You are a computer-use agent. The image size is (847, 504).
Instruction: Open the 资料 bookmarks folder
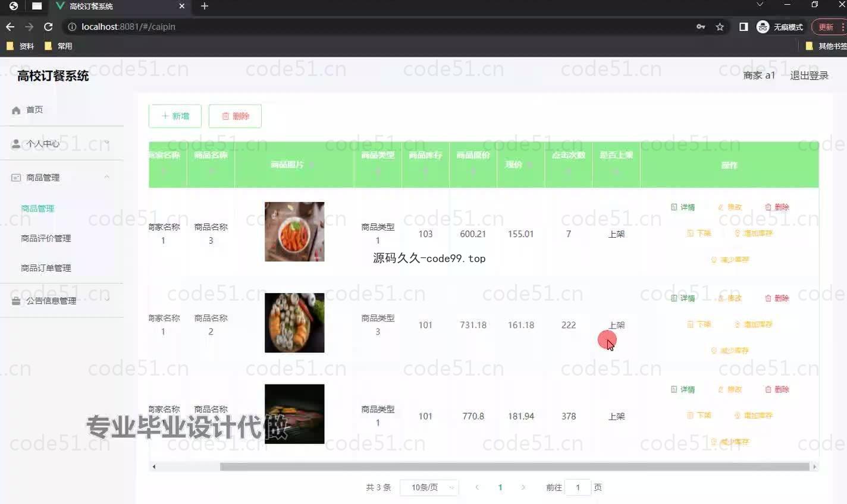(20, 46)
